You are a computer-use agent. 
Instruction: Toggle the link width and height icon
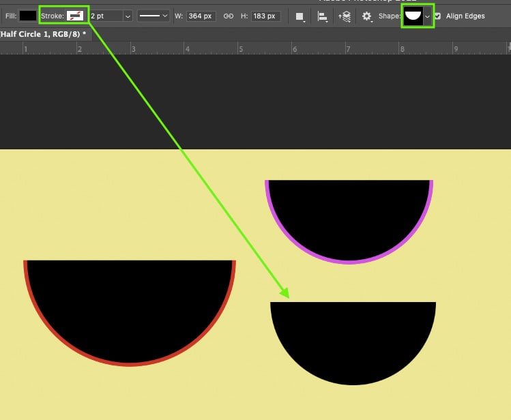pos(228,16)
